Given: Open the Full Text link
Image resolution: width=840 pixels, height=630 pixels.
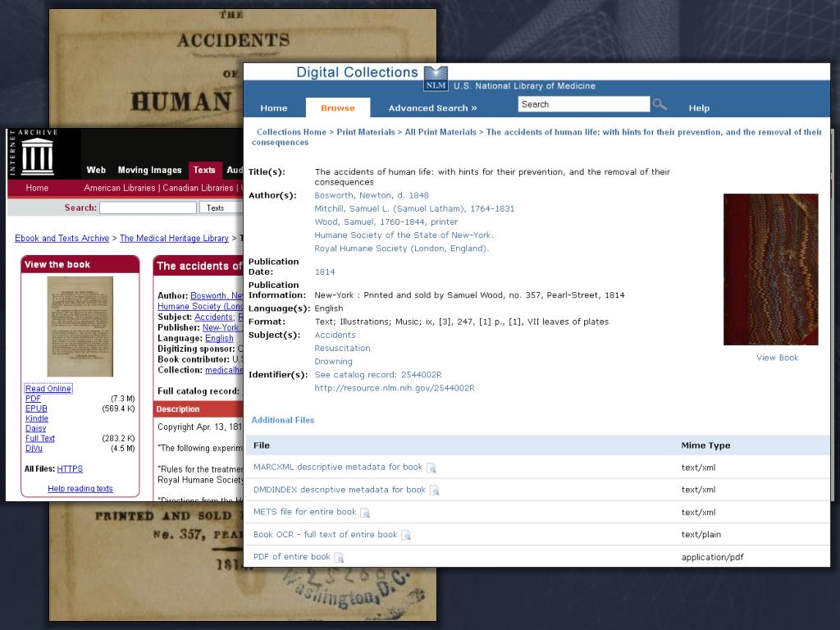Looking at the screenshot, I should pos(40,438).
